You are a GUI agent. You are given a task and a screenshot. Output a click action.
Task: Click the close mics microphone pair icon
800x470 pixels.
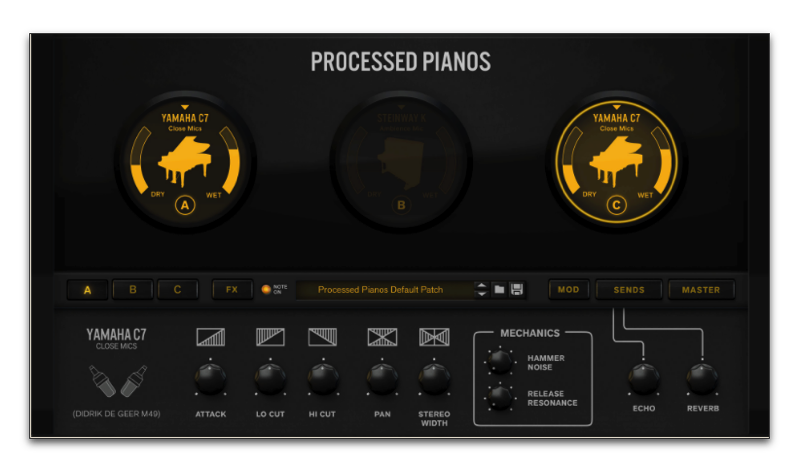(x=118, y=381)
